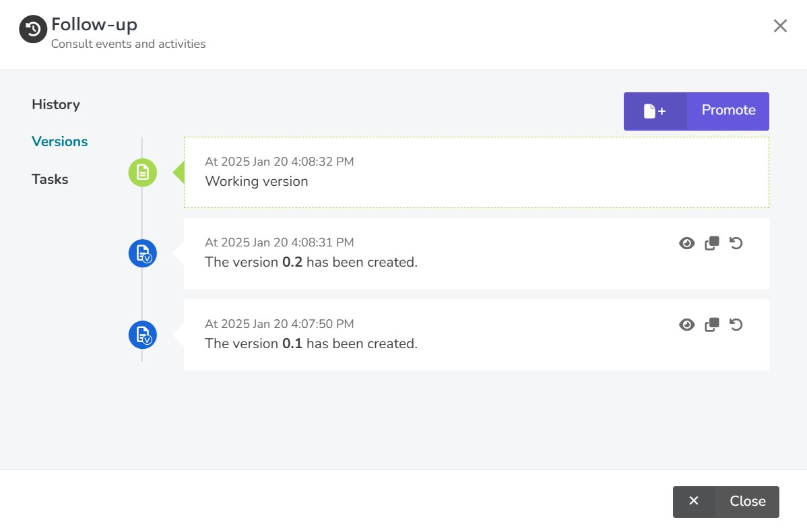Click the blue version 0.1 timeline icon
Image resolution: width=807 pixels, height=532 pixels.
pos(143,335)
